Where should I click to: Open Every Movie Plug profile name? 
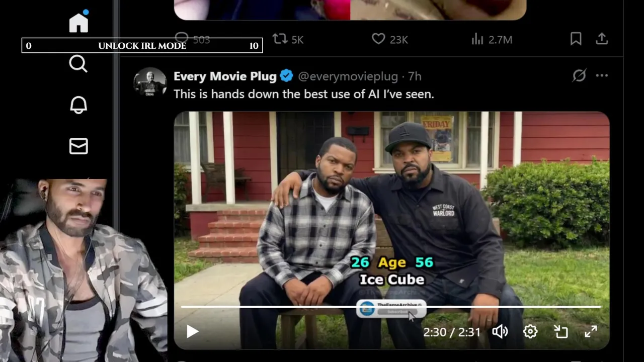pos(225,76)
